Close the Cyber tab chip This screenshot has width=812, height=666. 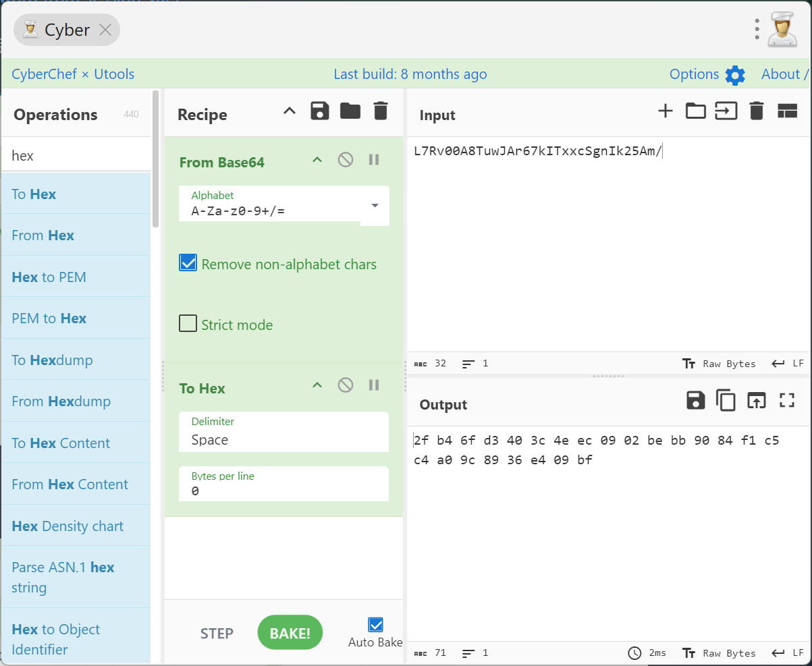[105, 30]
